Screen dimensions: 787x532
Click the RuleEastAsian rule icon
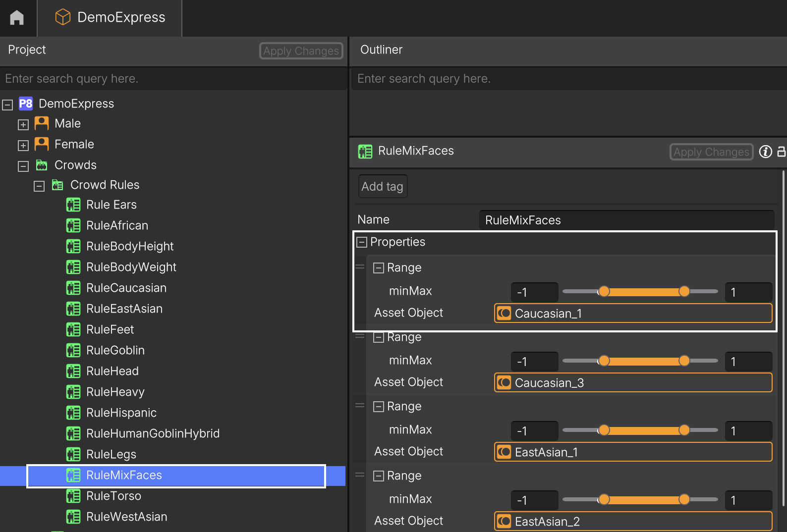[73, 309]
